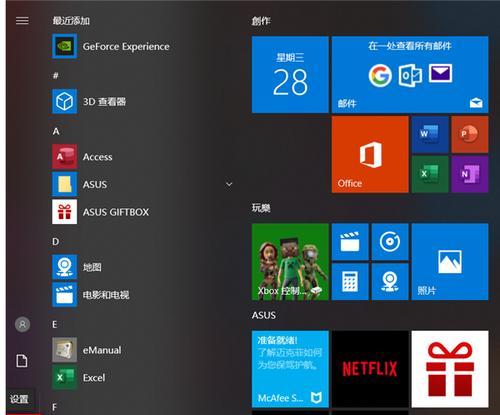Click the ASUS tile group title
The height and width of the screenshot is (415, 500).
(x=264, y=315)
